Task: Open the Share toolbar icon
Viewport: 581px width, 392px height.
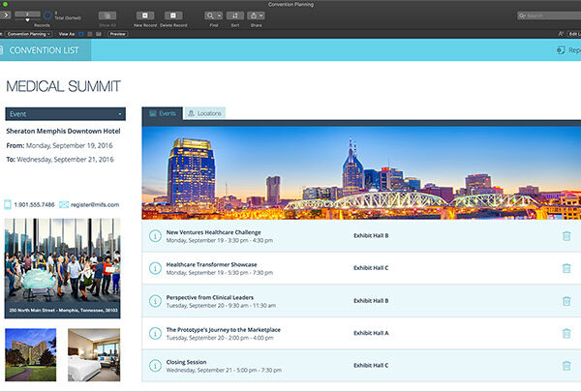Action: coord(257,15)
